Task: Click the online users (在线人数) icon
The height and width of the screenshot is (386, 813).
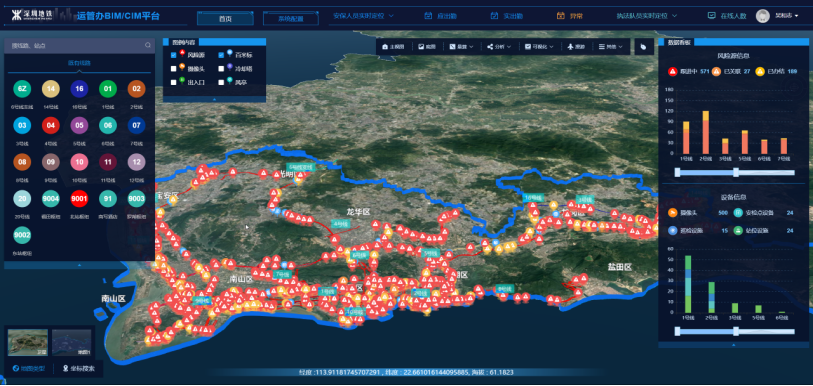Action: coord(711,16)
